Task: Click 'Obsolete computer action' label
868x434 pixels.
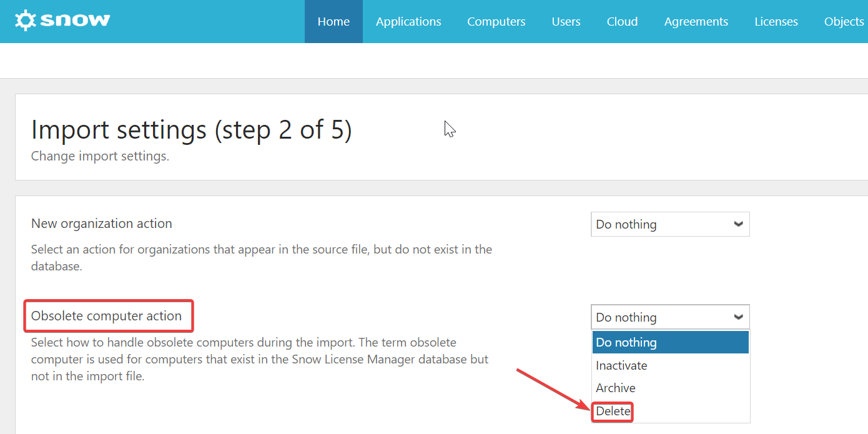Action: pos(107,316)
